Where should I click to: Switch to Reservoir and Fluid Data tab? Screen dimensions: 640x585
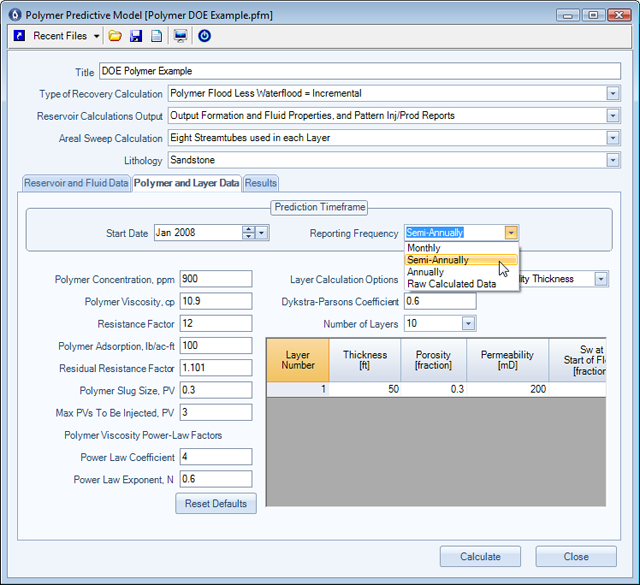76,183
